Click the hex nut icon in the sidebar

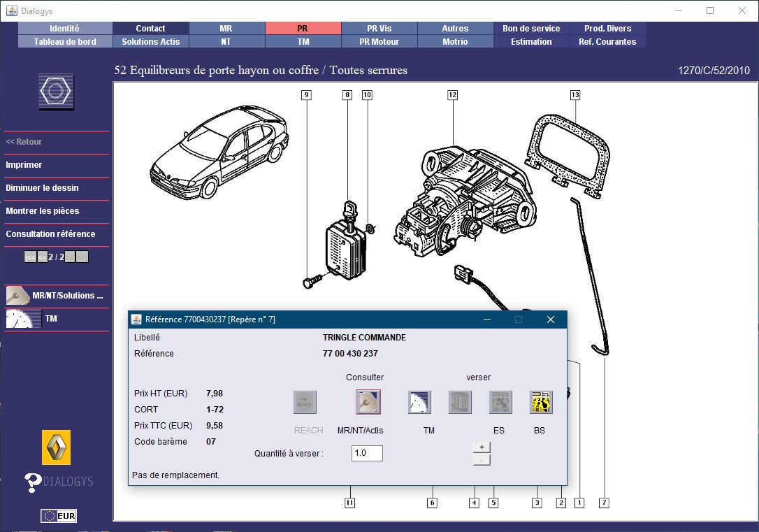coord(56,91)
